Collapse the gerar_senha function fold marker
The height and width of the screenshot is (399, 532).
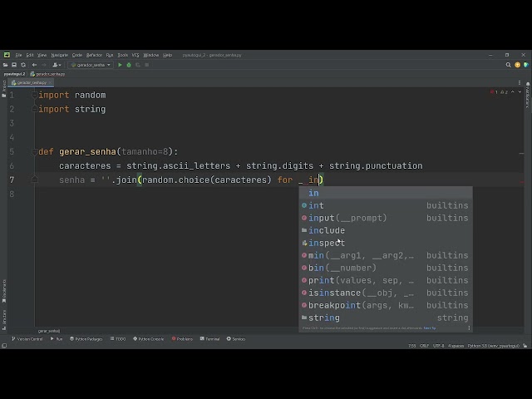(35, 152)
